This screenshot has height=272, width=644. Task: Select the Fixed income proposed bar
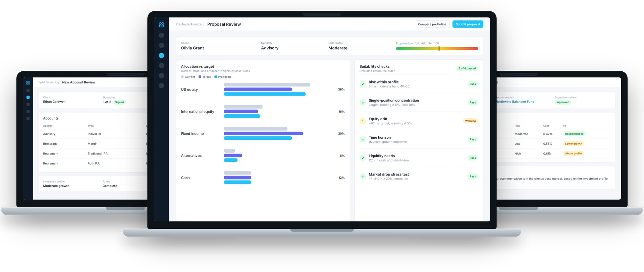[x=258, y=138]
